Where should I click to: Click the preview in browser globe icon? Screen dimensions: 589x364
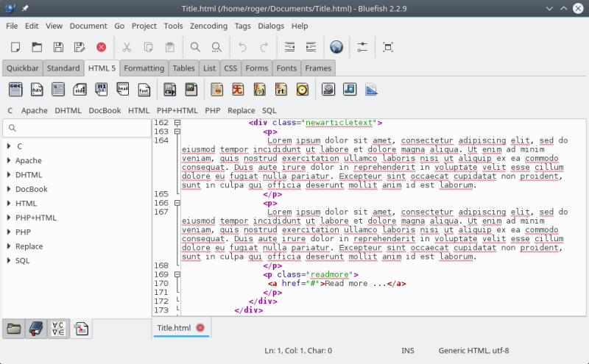click(x=336, y=47)
